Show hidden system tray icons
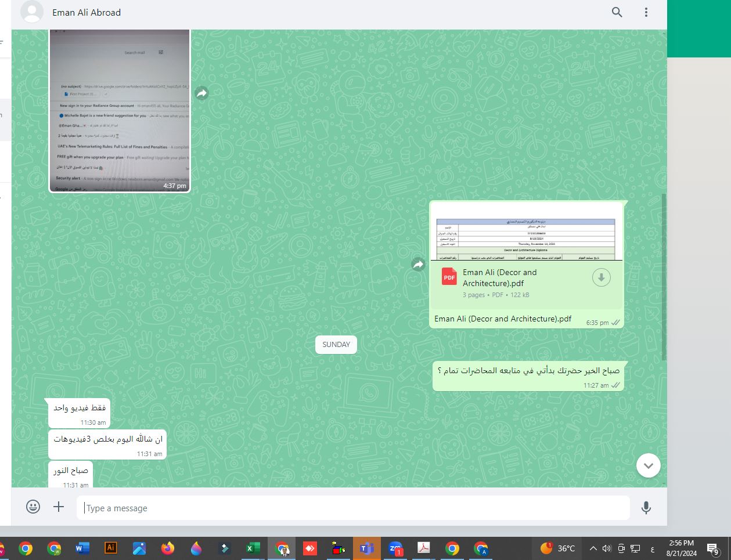The width and height of the screenshot is (731, 560). (593, 548)
